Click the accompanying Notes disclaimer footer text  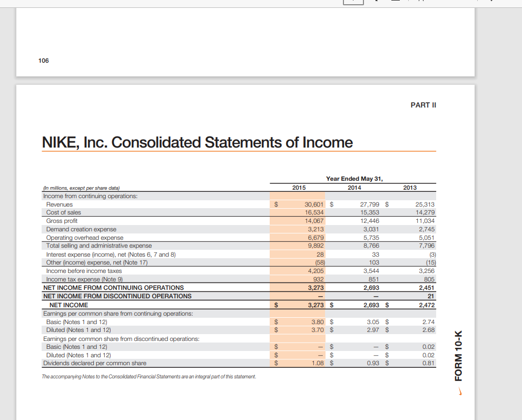pyautogui.click(x=149, y=376)
